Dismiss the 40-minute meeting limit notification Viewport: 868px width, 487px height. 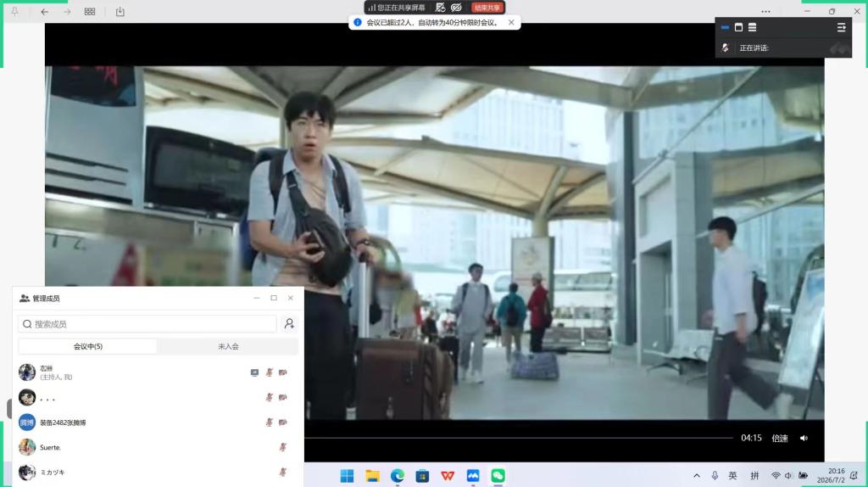(x=511, y=22)
